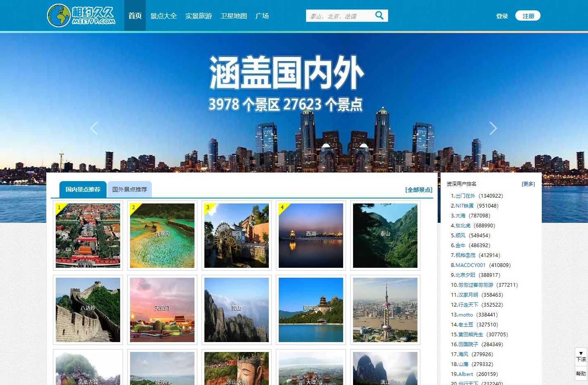Open the 凤凰古城 thumbnail
The image size is (588, 385).
coord(88,368)
